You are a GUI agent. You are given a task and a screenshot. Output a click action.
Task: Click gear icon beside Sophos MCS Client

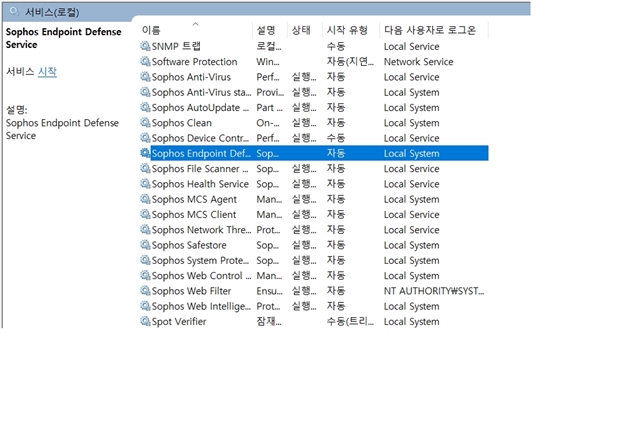[145, 214]
